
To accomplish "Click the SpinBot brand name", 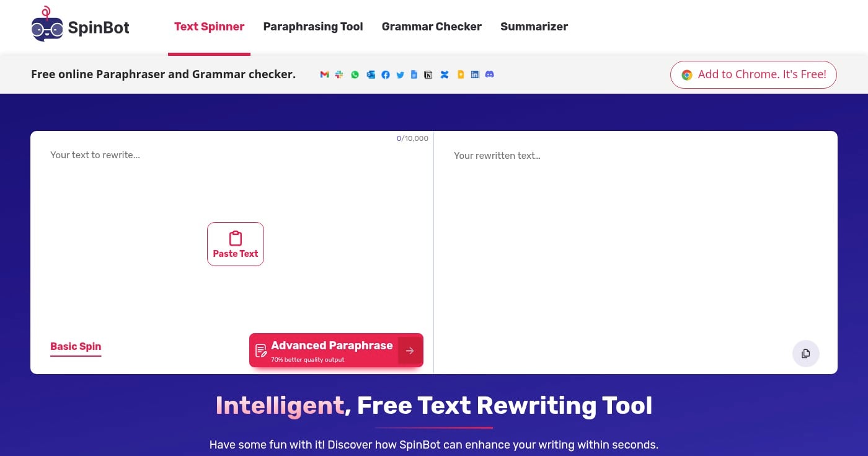I will 99,27.
